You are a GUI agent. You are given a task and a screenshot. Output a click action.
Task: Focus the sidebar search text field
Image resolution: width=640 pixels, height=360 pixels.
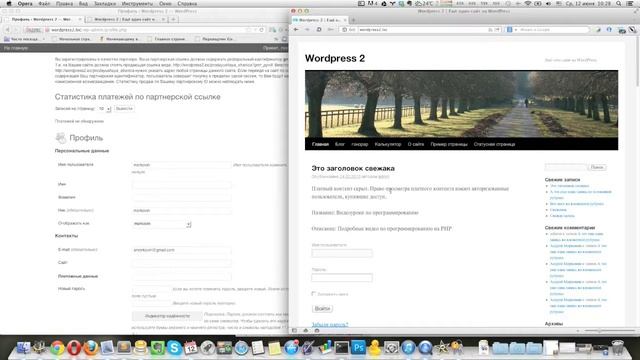coord(566,167)
